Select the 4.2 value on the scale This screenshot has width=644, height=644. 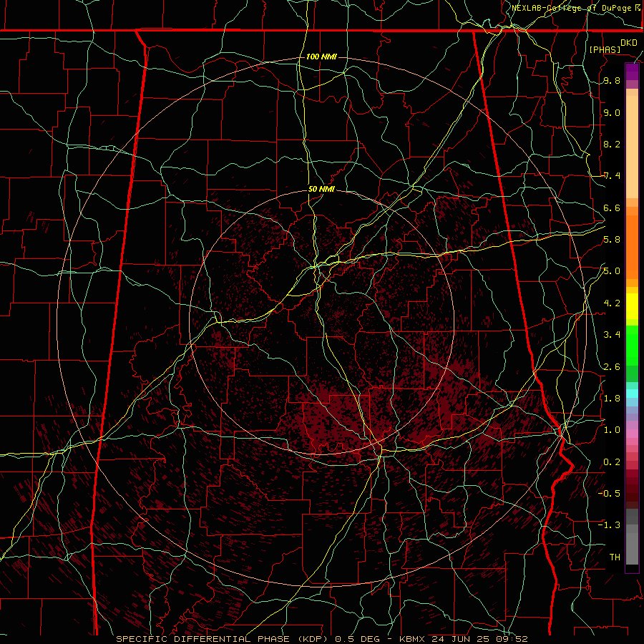coord(612,303)
